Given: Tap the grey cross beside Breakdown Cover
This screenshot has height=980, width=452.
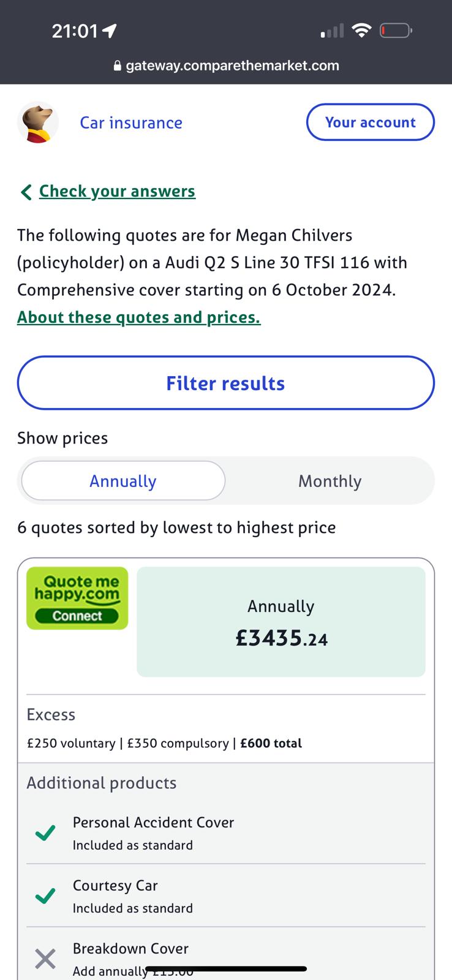Looking at the screenshot, I should click(45, 959).
